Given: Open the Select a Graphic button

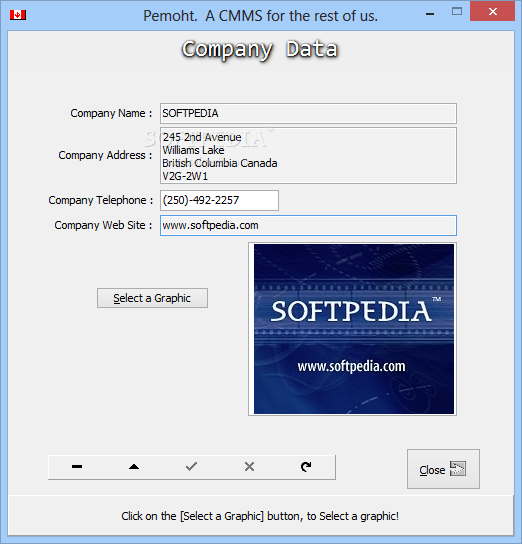Looking at the screenshot, I should pos(152,298).
